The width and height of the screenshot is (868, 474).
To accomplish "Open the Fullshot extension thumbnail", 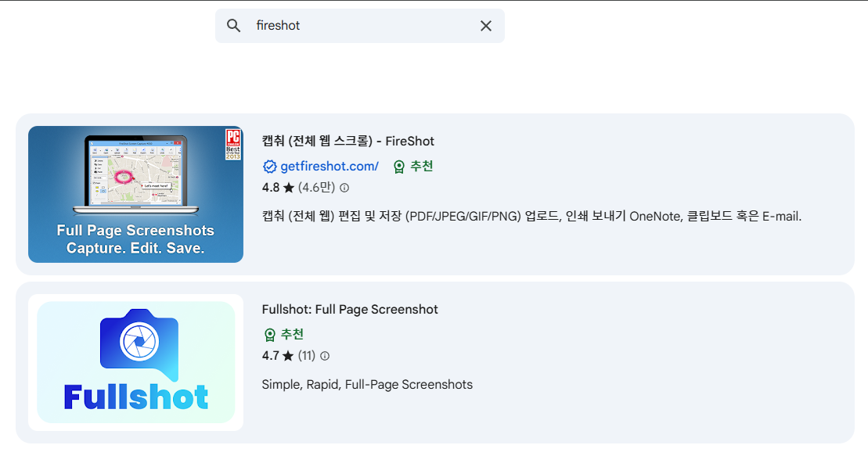I will [x=135, y=362].
